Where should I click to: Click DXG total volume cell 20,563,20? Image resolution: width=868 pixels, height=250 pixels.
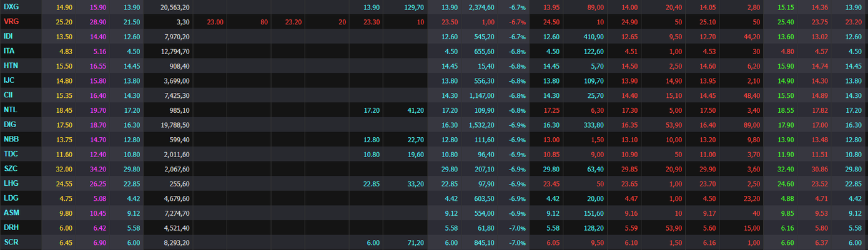coord(174,7)
